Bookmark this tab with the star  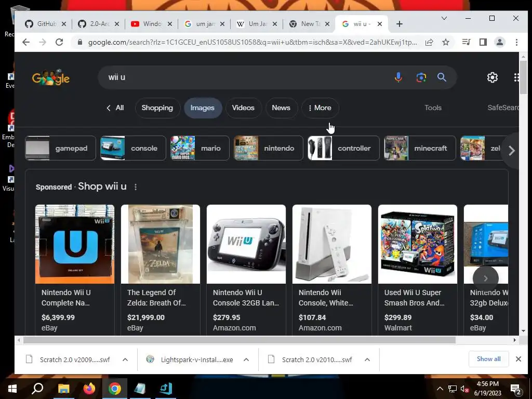tap(446, 42)
